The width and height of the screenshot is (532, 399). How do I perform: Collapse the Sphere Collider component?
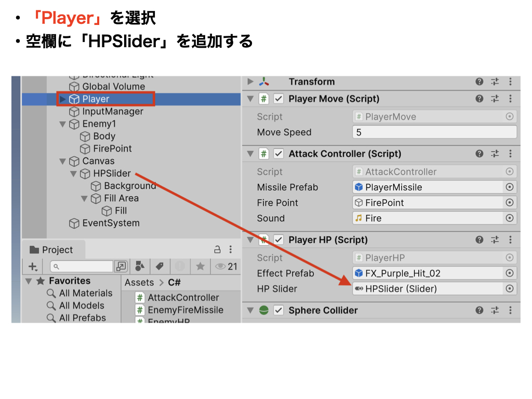(x=250, y=310)
